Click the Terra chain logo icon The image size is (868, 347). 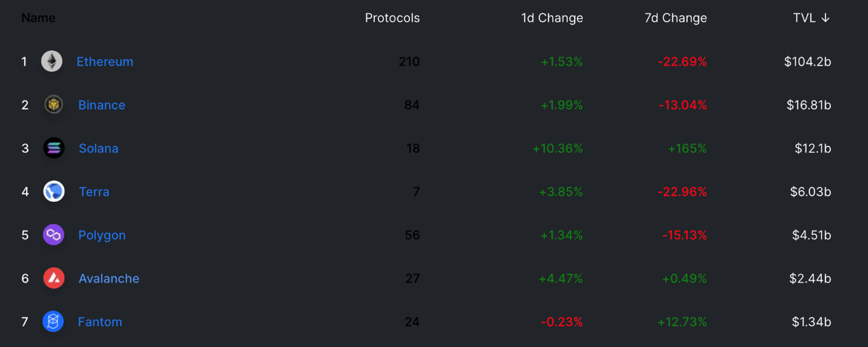pyautogui.click(x=54, y=192)
